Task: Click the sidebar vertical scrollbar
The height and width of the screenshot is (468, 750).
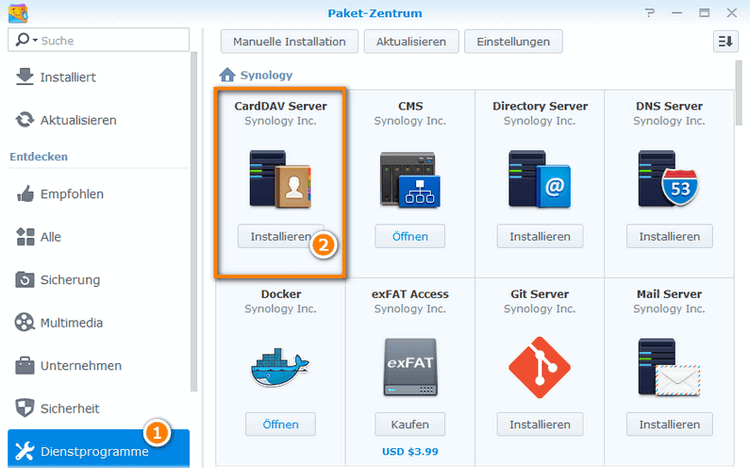Action: (x=194, y=222)
